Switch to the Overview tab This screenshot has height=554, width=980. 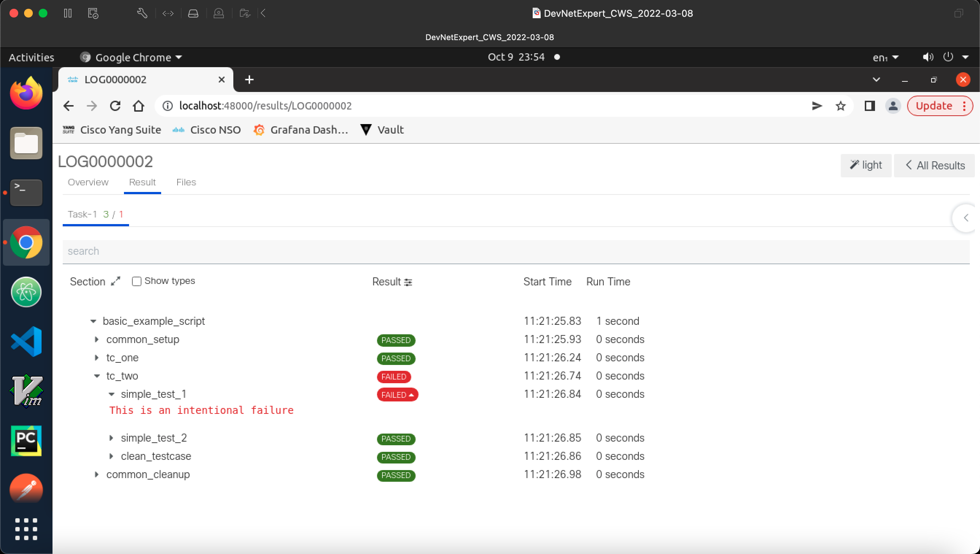click(x=88, y=182)
